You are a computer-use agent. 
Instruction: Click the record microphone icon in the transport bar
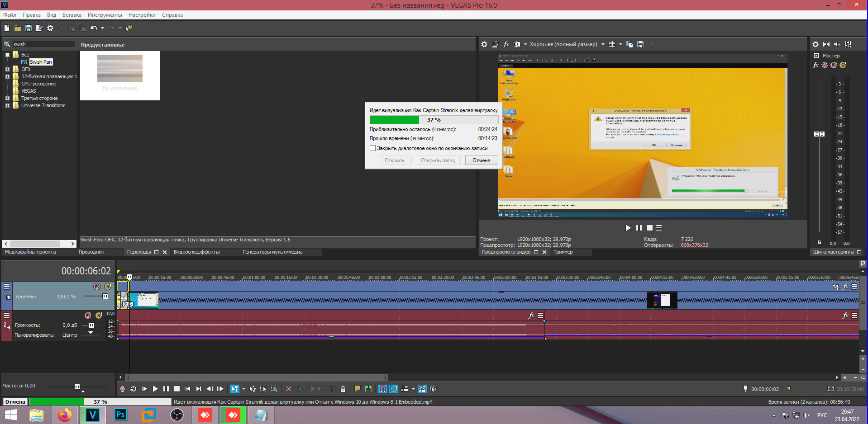click(x=123, y=389)
